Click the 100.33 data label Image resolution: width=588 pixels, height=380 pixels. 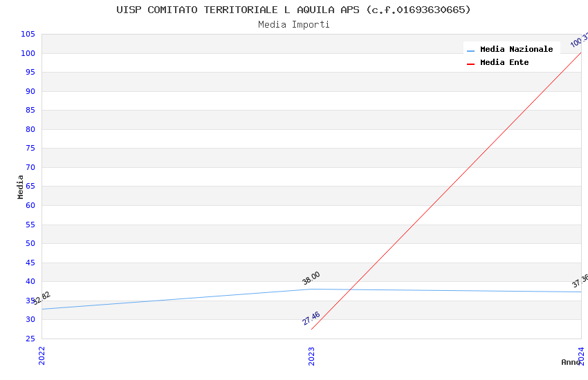coord(580,40)
